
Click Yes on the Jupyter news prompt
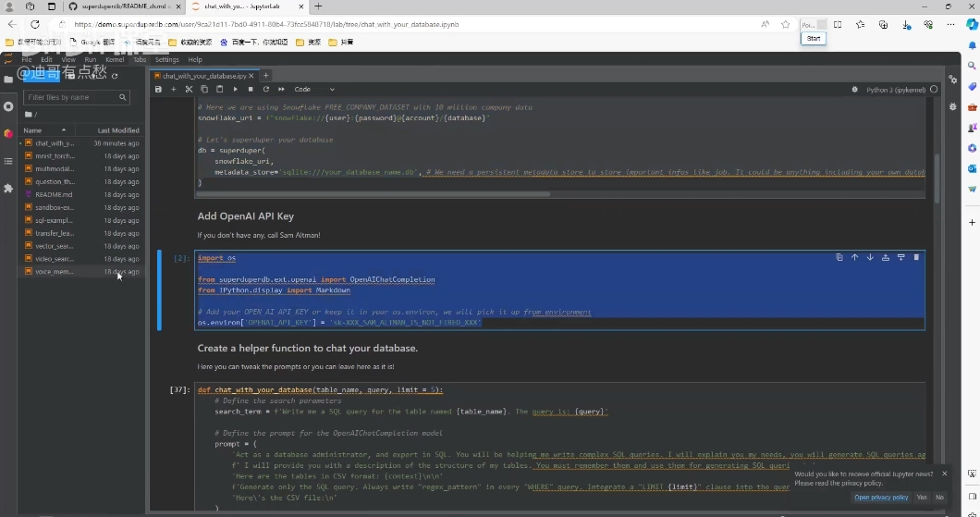[921, 498]
